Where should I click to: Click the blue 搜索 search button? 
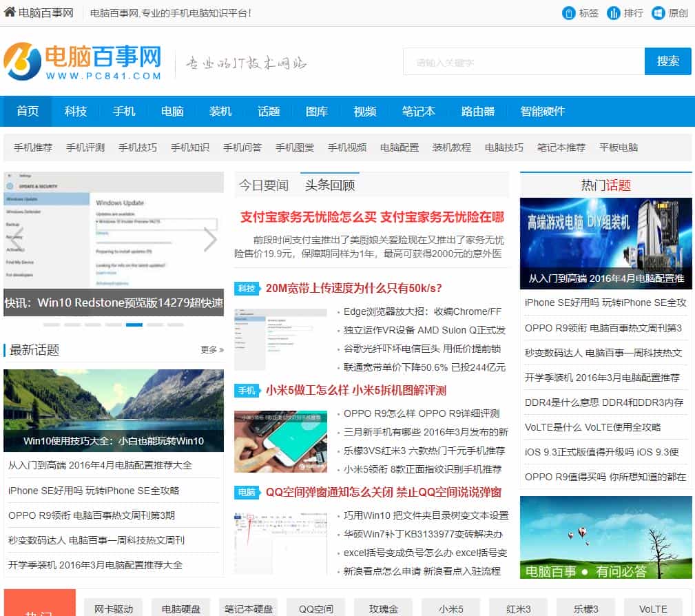click(667, 61)
